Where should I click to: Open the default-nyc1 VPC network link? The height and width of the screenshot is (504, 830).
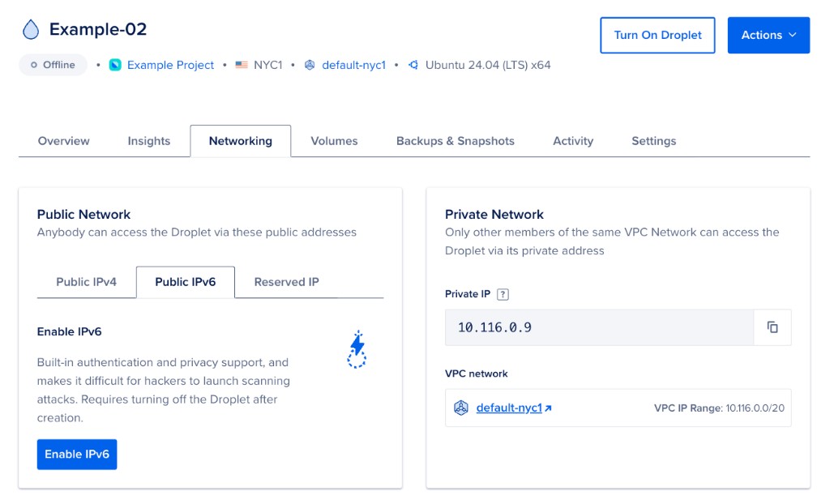coord(509,408)
